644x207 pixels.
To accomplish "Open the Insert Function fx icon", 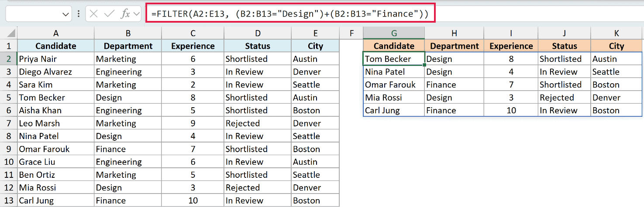I will tap(125, 14).
